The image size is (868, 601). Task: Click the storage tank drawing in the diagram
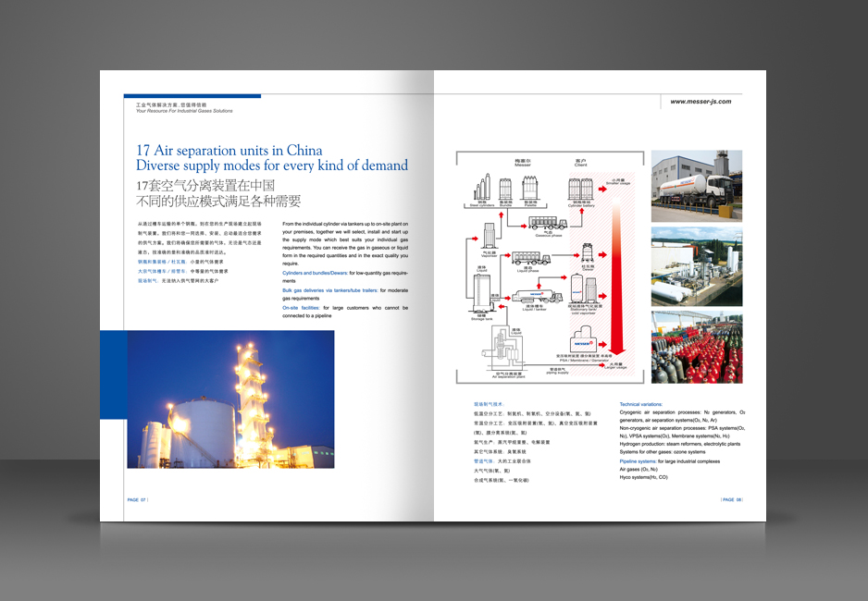point(481,293)
